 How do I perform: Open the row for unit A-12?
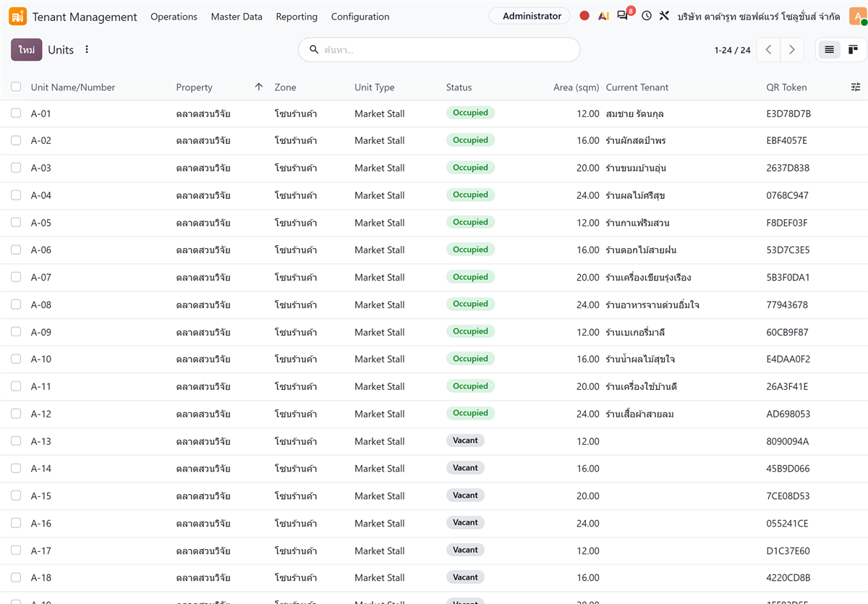434,414
